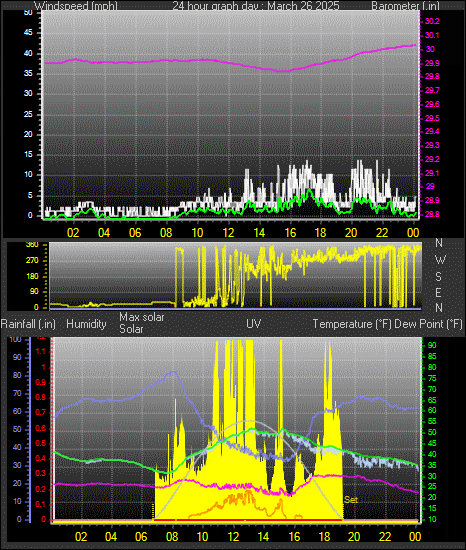Click the 30.2 barometer axis value
Viewport: 466px width, 550px height.
432,21
